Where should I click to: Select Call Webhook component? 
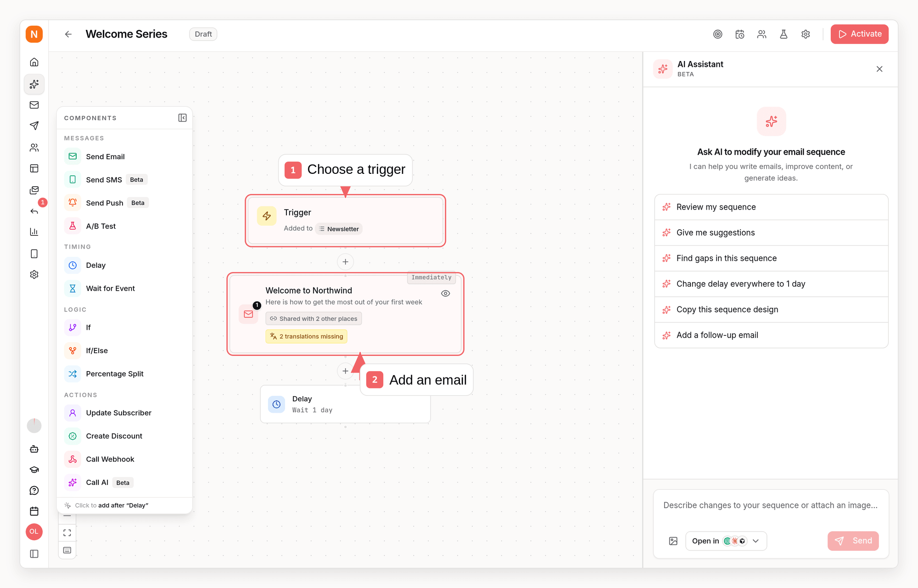tap(125, 459)
